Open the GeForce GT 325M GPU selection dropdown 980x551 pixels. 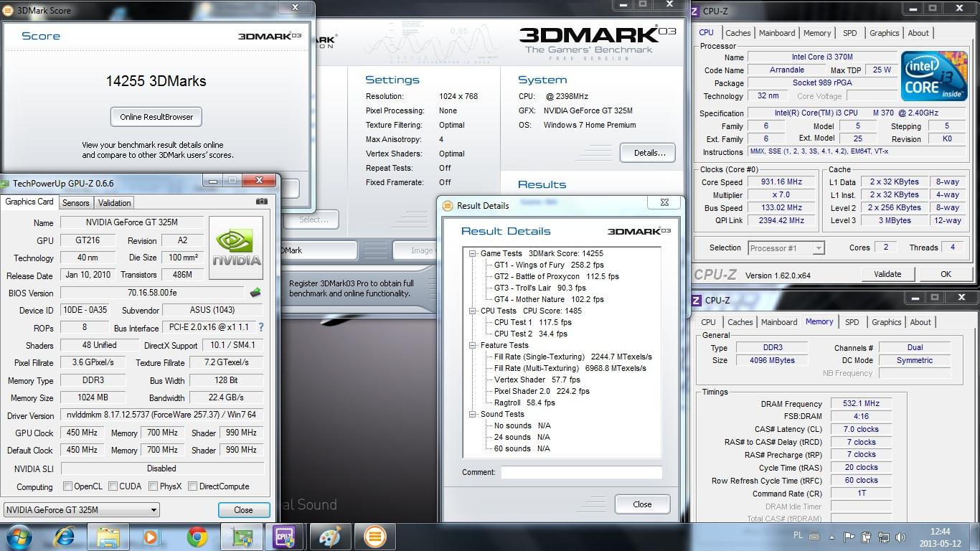pyautogui.click(x=82, y=509)
